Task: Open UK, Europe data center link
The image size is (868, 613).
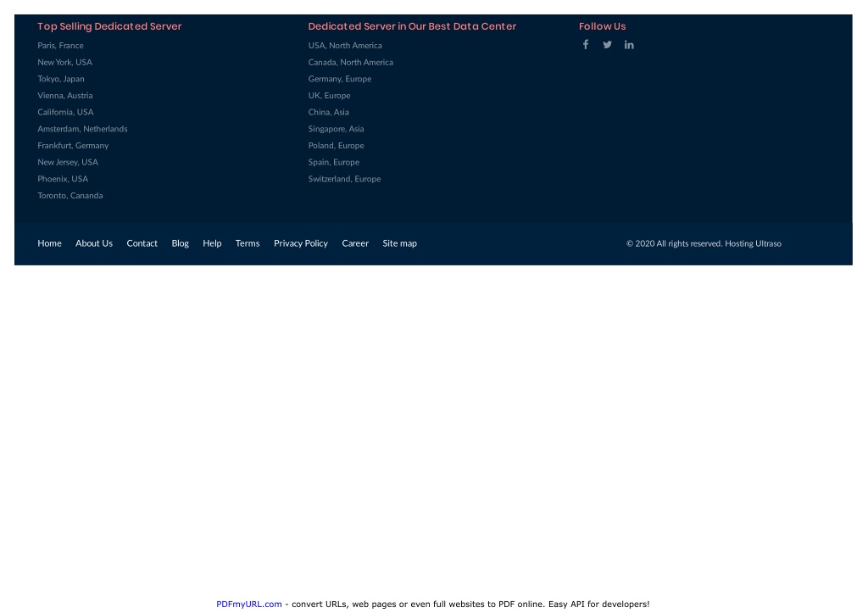Action: point(330,95)
